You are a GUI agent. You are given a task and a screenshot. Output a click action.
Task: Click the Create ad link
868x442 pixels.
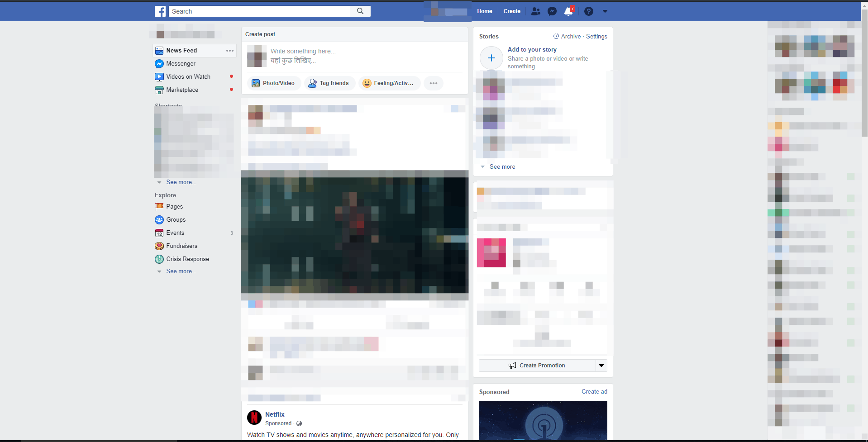click(594, 392)
